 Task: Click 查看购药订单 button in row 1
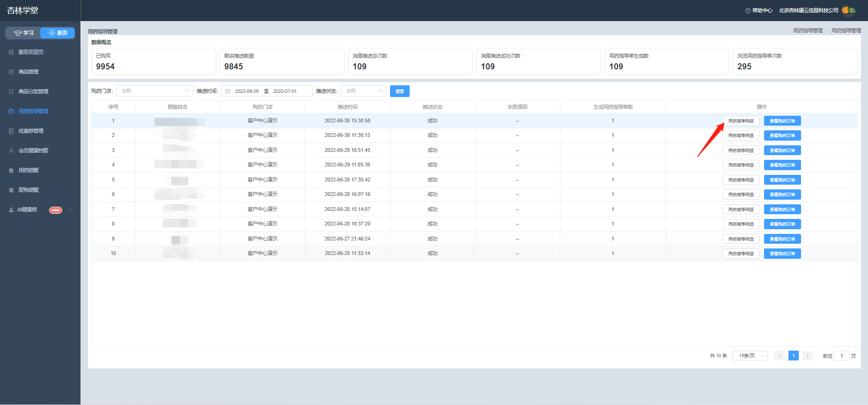[782, 121]
